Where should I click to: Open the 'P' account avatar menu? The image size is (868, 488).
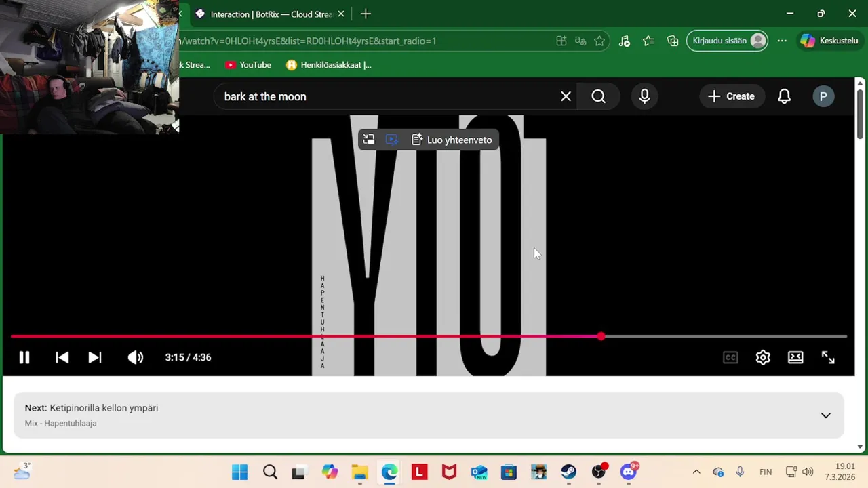(823, 96)
